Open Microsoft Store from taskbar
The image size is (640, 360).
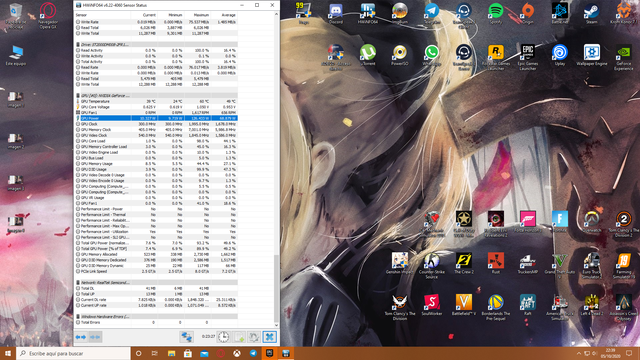[x=188, y=353]
